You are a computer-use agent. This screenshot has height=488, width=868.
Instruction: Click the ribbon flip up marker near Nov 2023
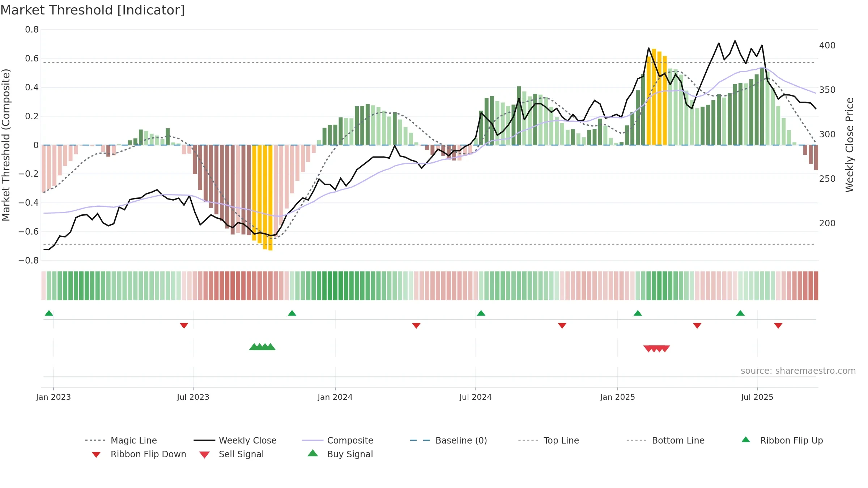[292, 313]
